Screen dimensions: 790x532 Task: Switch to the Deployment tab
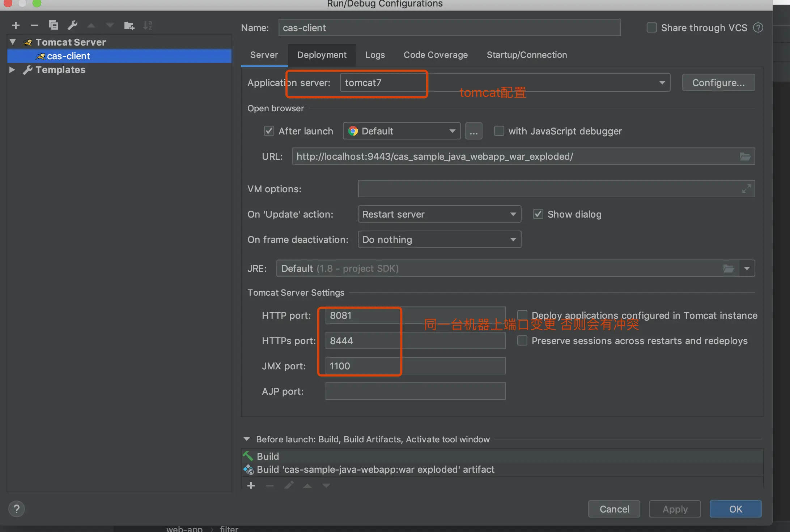coord(322,55)
